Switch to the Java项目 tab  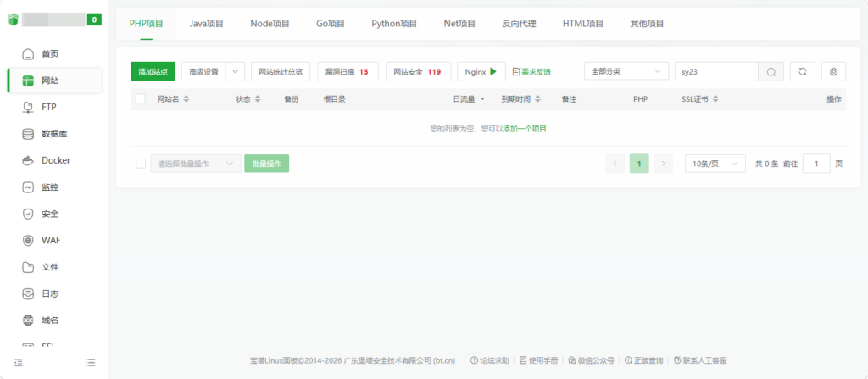point(207,23)
